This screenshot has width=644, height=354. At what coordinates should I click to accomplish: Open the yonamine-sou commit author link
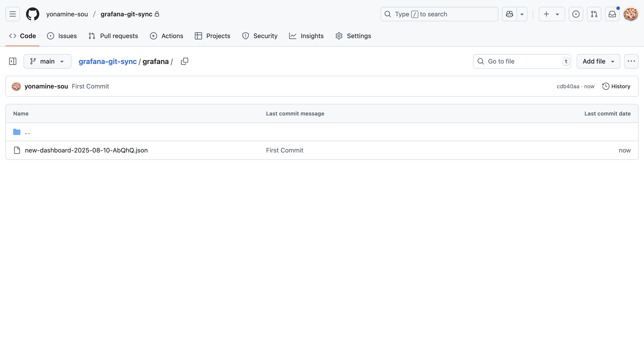tap(46, 86)
